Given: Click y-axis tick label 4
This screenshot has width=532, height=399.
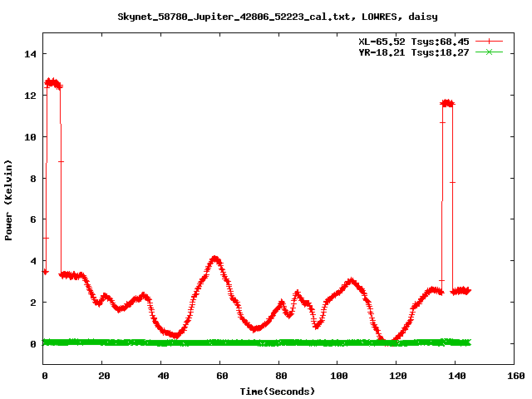Looking at the screenshot, I should pyautogui.click(x=33, y=261).
